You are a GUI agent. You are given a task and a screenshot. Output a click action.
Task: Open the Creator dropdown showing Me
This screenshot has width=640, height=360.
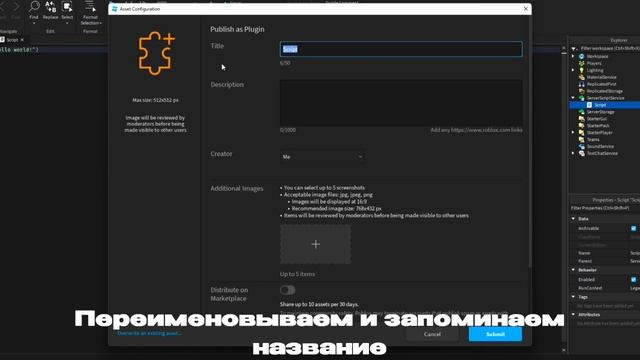tap(322, 157)
